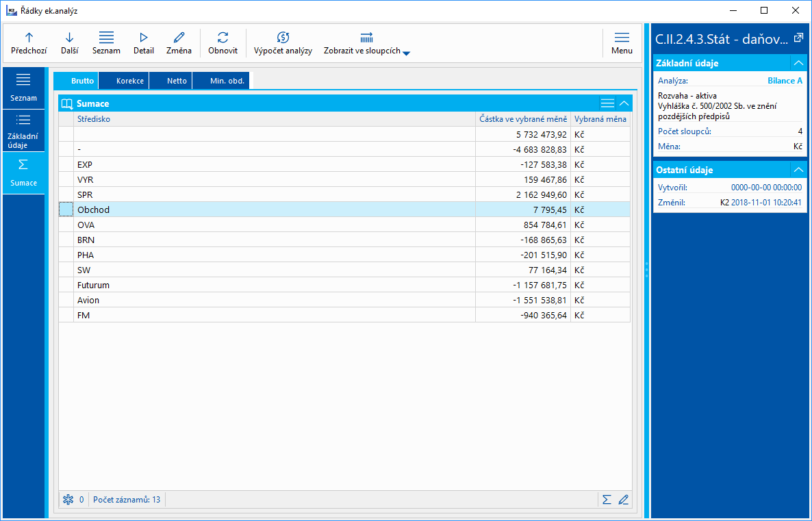Select the SW row
The height and width of the screenshot is (521, 812).
coord(344,270)
